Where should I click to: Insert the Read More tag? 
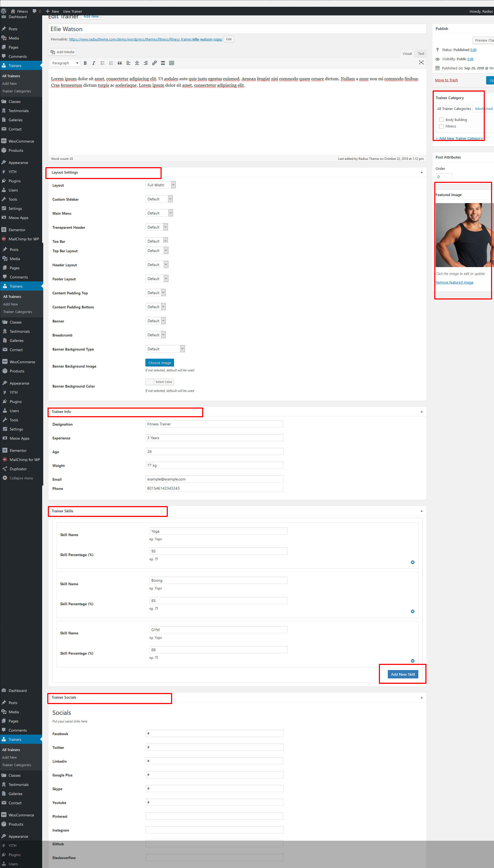pos(163,63)
